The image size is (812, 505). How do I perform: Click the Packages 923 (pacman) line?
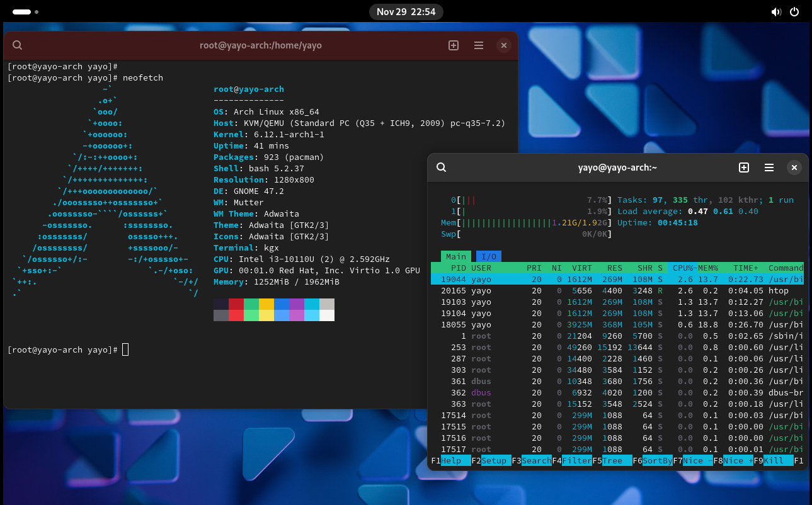click(x=269, y=157)
